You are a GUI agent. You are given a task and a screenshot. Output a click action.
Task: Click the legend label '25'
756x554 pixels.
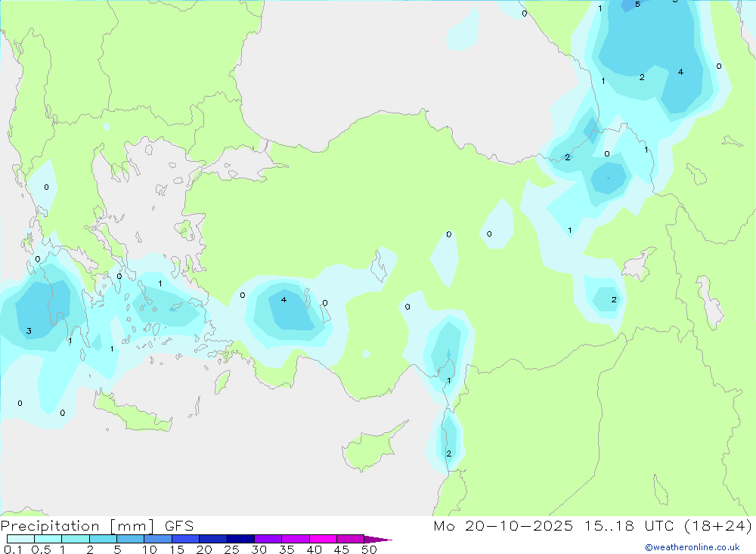(231, 549)
